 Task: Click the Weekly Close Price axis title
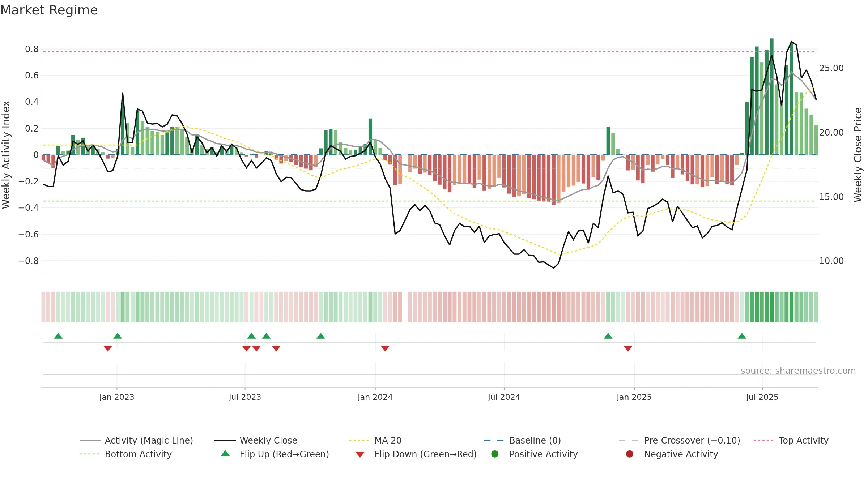[858, 155]
